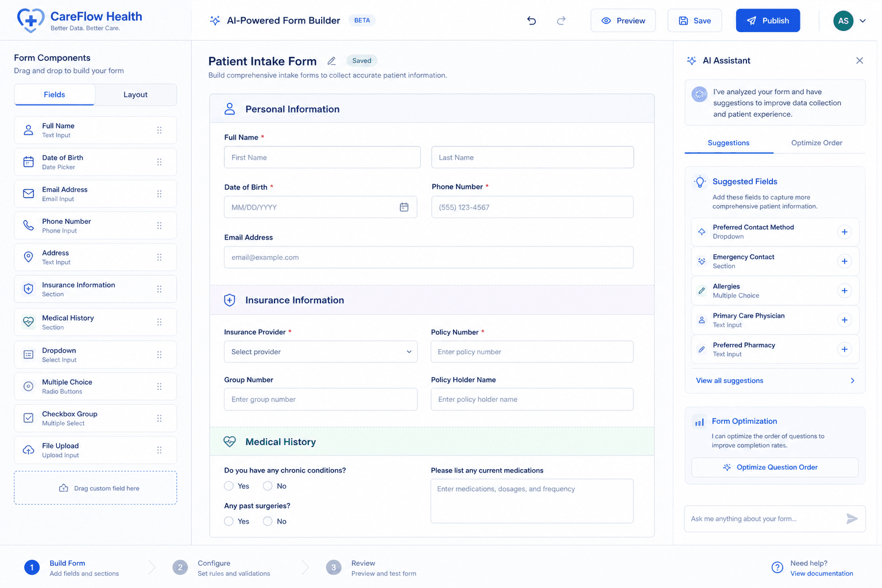Click the Address component drag handle
The height and width of the screenshot is (588, 882).
(159, 257)
